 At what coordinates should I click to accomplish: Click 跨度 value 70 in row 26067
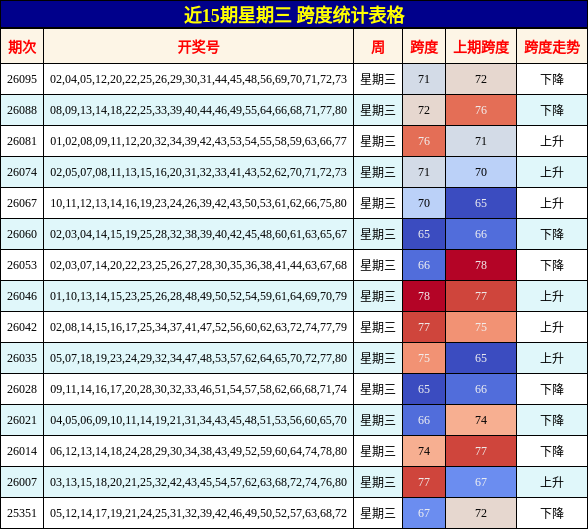point(424,203)
